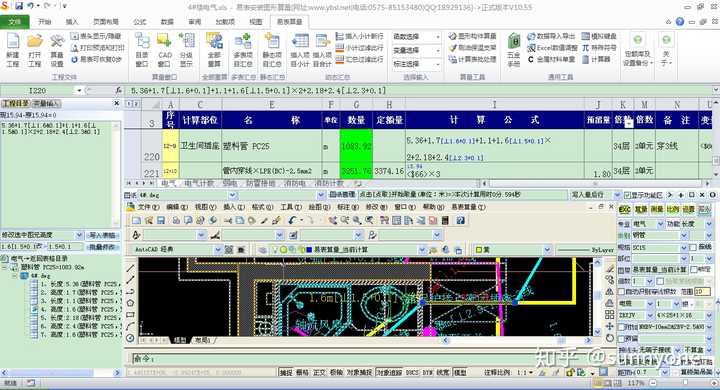This screenshot has width=720, height=390.
Task: Expand the AutoCAD 经典 workspace dropdown
Action: click(177, 249)
